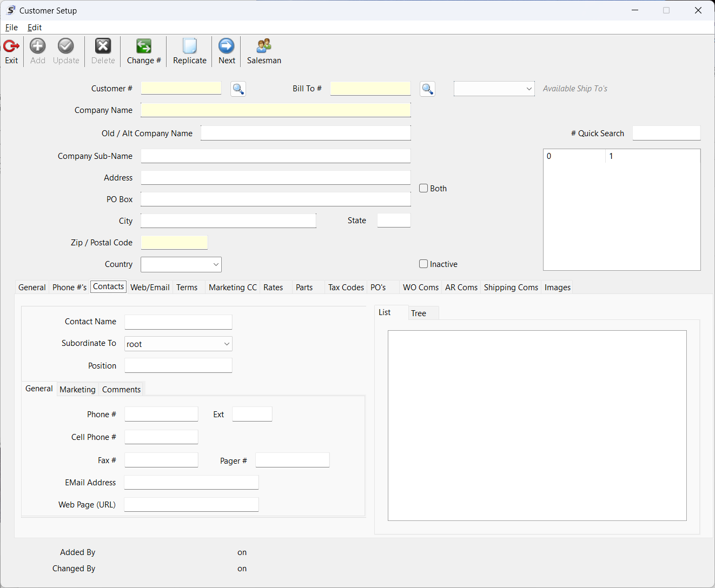Tick the Inactive checkbox
Image resolution: width=715 pixels, height=588 pixels.
click(423, 264)
